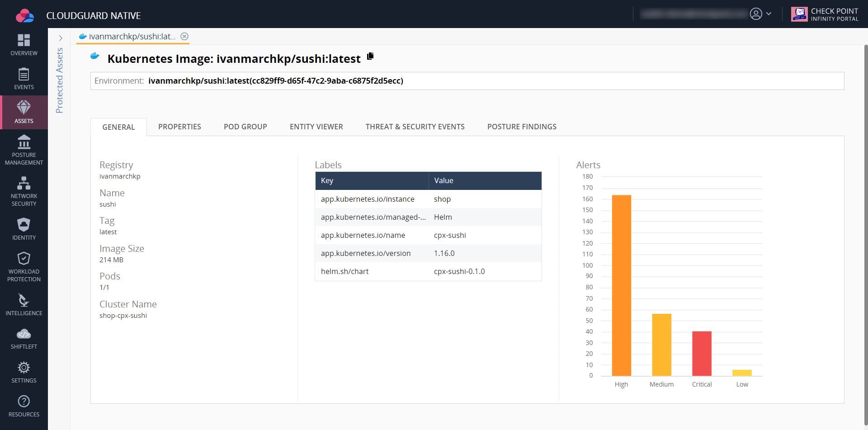Select the app.kubernetes.io/instance label key
868x430 pixels.
click(x=368, y=199)
